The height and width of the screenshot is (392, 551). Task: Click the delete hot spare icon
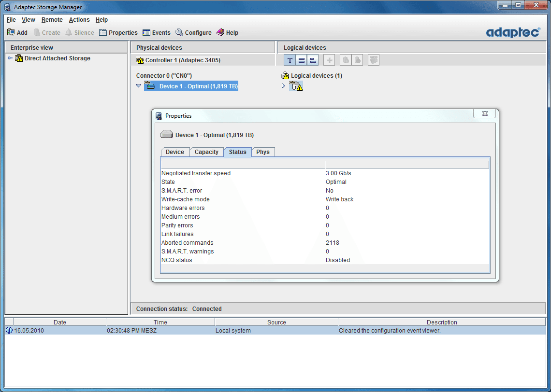point(357,60)
